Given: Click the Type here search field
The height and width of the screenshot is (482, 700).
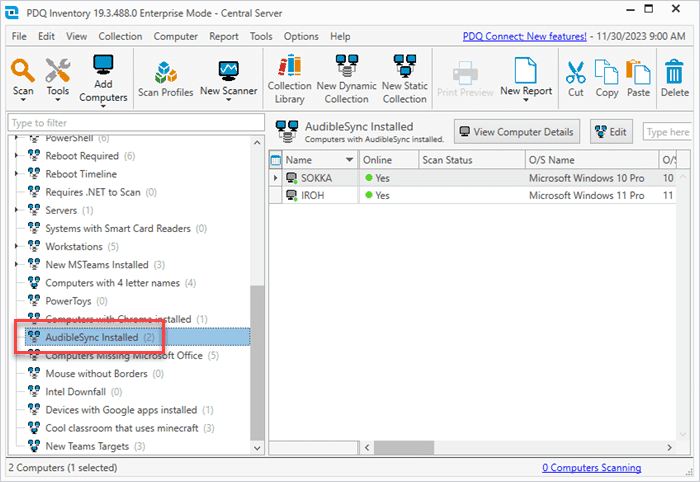Looking at the screenshot, I should pos(667,132).
